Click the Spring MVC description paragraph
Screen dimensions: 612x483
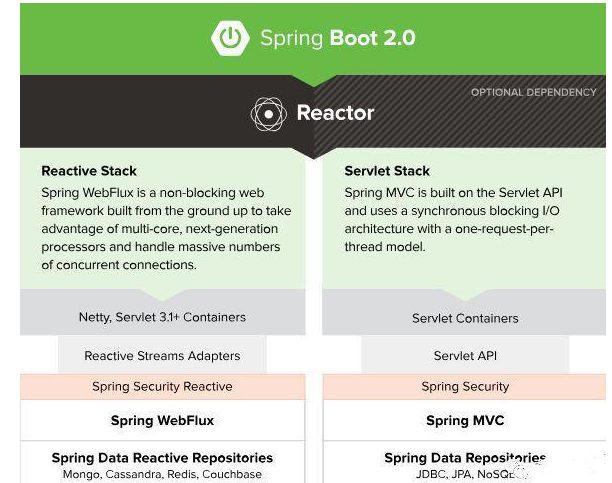point(455,219)
